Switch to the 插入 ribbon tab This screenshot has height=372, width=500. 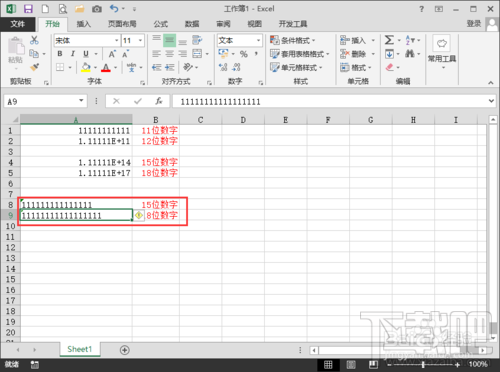coord(84,24)
